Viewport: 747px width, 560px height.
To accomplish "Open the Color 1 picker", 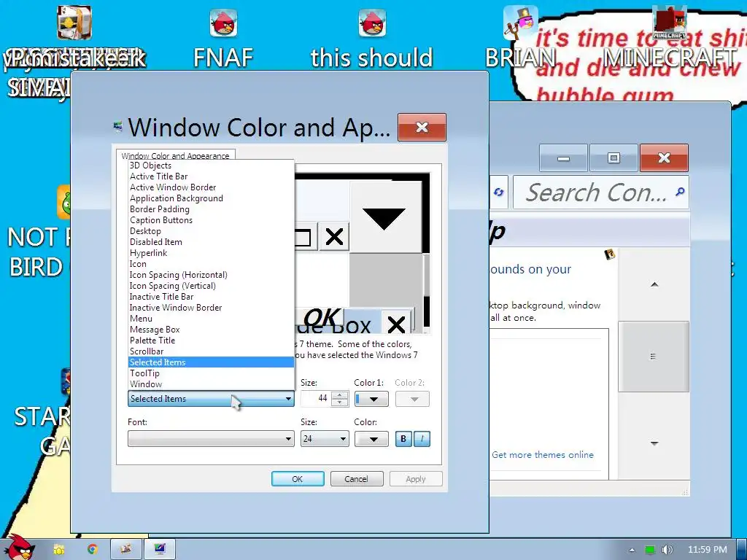I will tap(371, 399).
